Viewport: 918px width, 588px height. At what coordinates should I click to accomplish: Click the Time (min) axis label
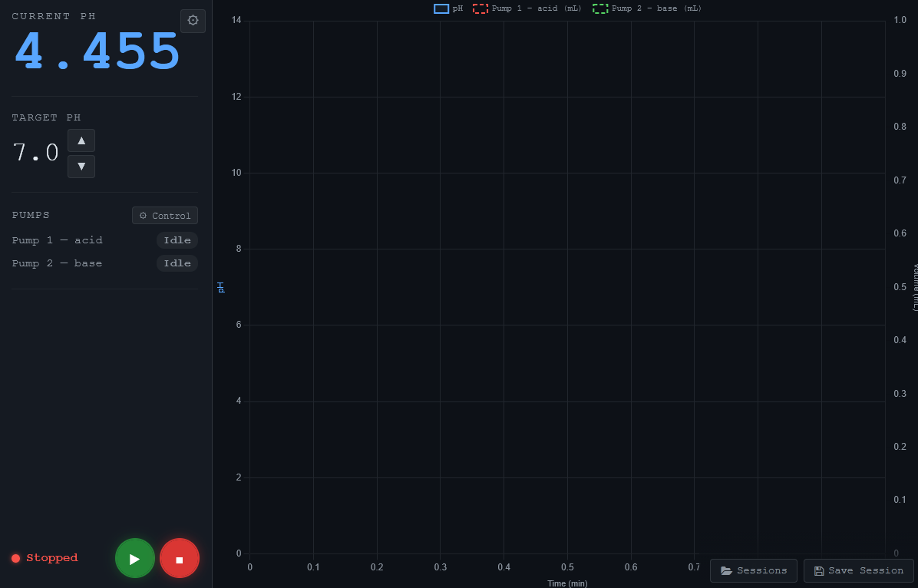567,583
